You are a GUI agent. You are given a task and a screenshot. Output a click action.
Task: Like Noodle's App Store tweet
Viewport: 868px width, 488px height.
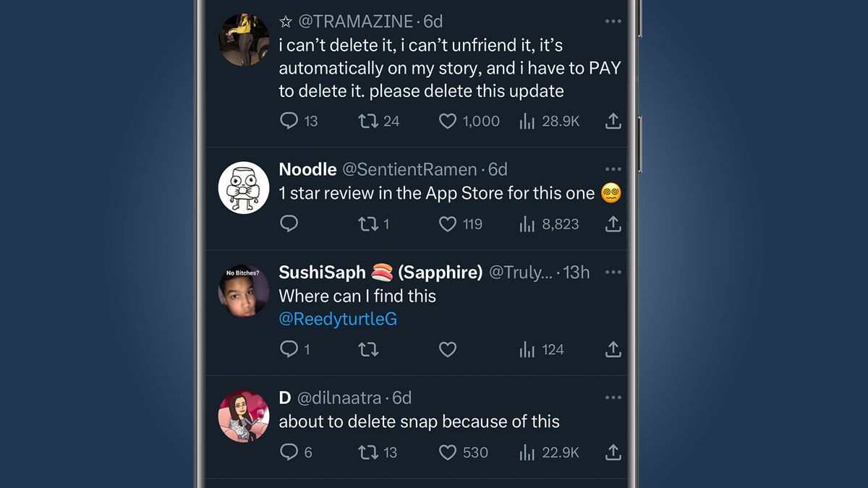448,224
